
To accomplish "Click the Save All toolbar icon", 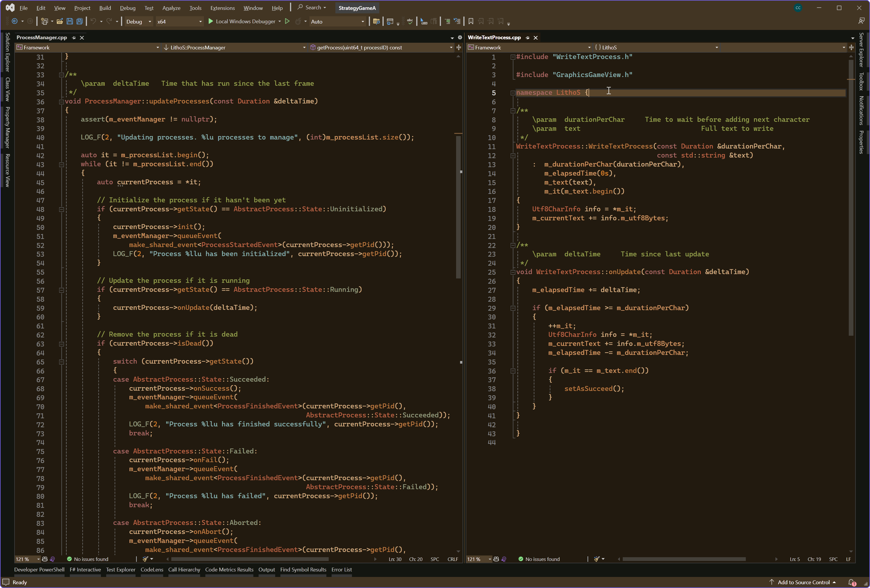I will (79, 21).
